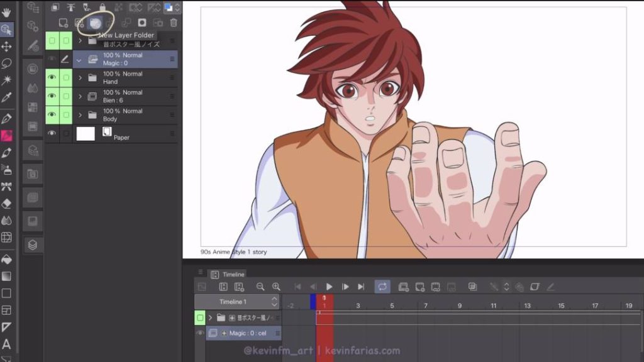644x362 pixels.
Task: Play the animation
Action: 330,287
